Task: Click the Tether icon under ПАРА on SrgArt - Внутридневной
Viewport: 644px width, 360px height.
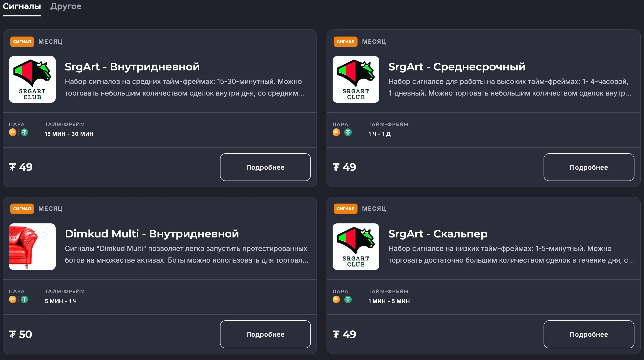Action: pyautogui.click(x=25, y=132)
